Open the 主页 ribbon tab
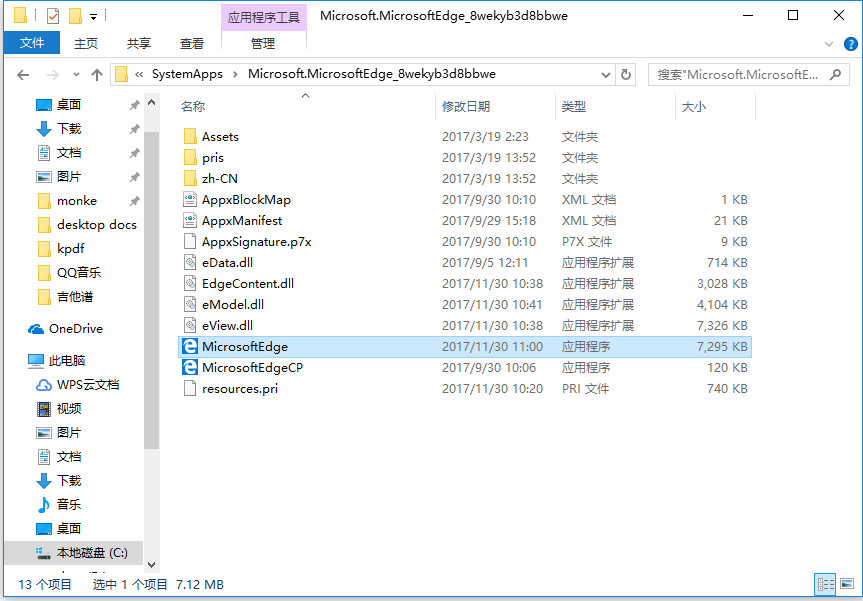The width and height of the screenshot is (863, 601). pos(86,43)
